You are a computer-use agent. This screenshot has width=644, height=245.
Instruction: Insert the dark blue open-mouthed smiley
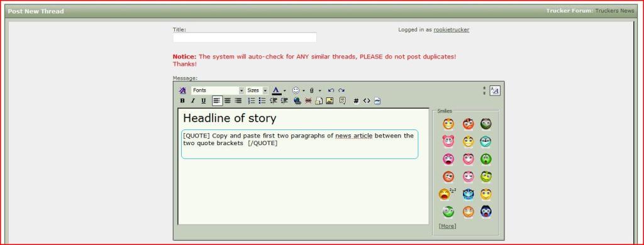pyautogui.click(x=486, y=211)
